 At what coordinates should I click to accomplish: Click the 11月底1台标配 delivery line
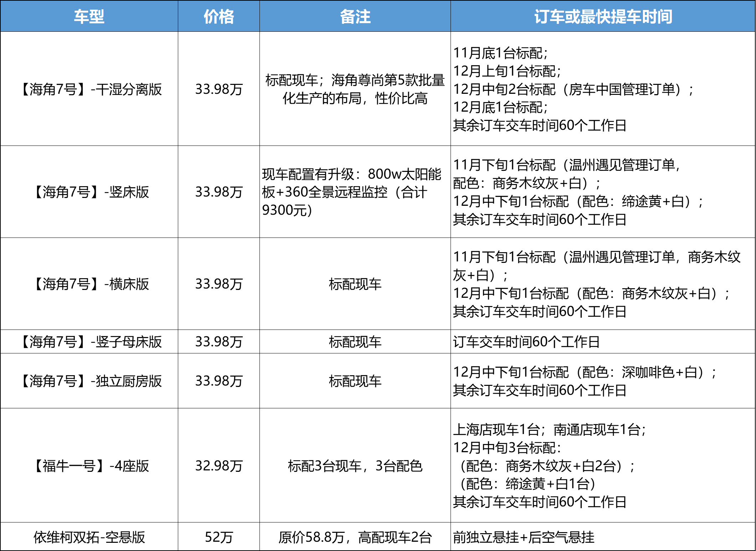point(500,53)
